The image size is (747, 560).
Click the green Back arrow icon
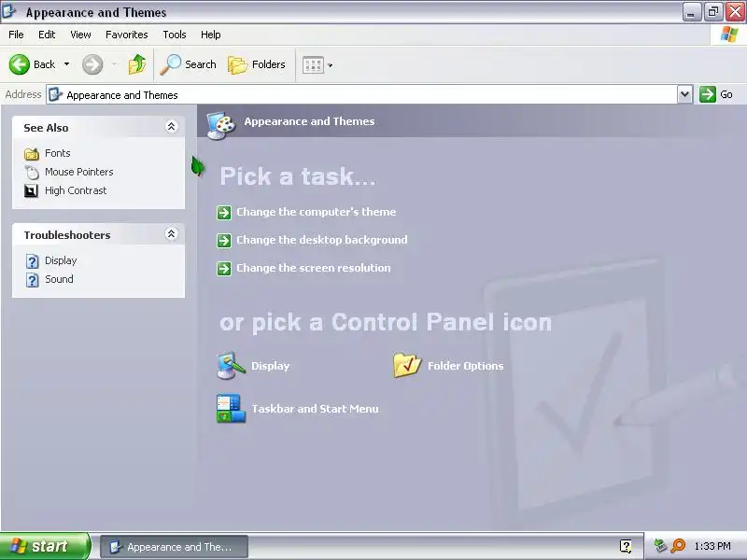20,64
